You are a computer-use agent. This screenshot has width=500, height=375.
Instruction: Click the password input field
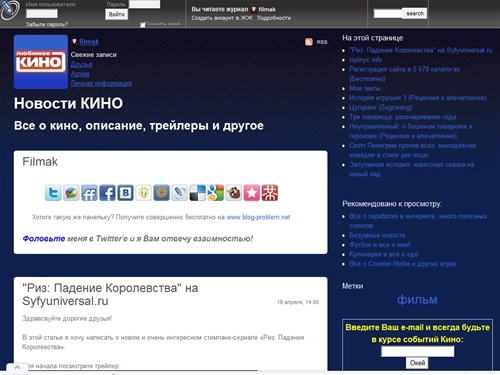[x=144, y=4]
